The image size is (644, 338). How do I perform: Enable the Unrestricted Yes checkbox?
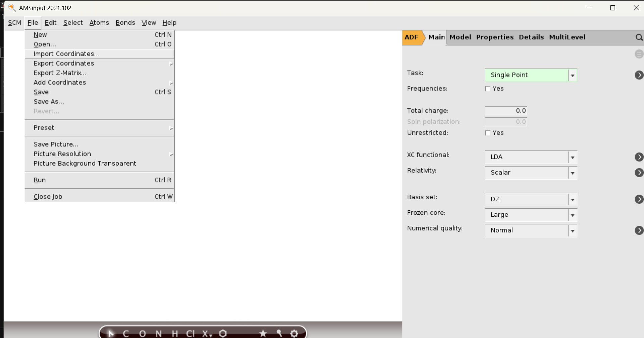[488, 133]
